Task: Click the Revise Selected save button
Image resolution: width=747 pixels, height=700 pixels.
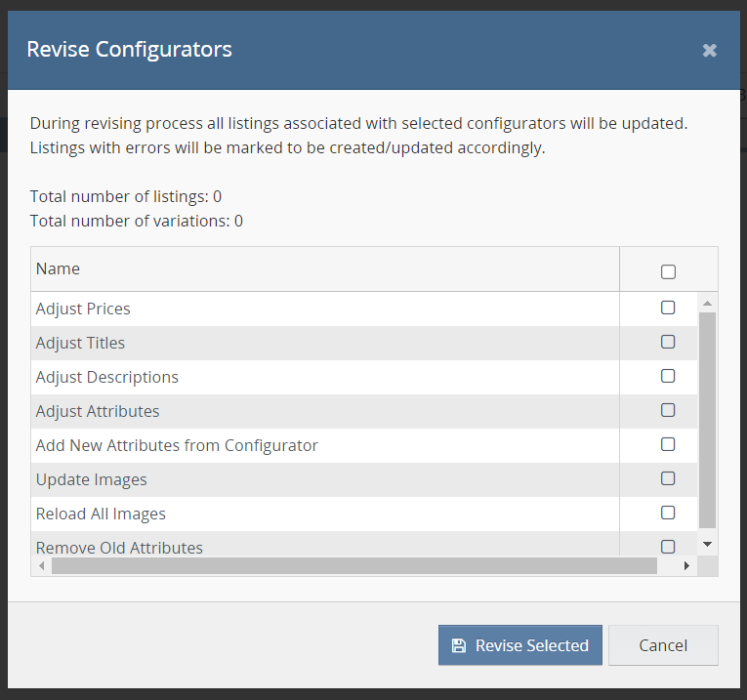Action: point(519,645)
